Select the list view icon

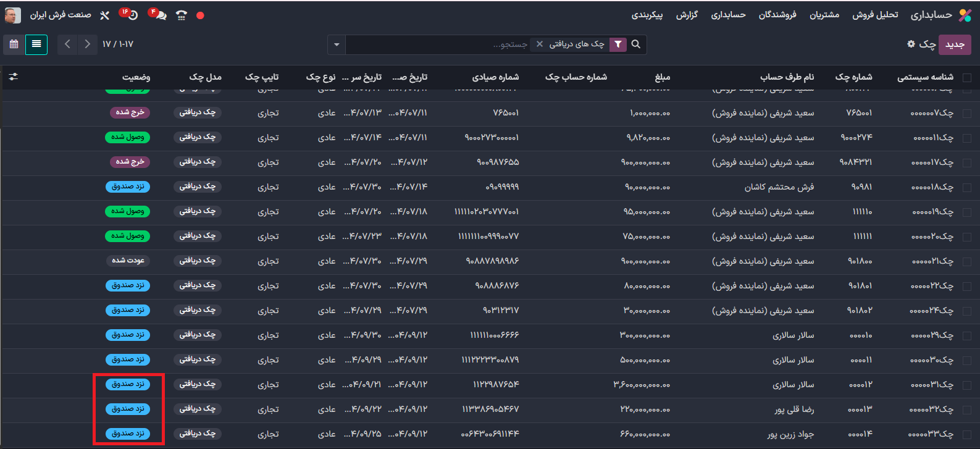pyautogui.click(x=36, y=44)
